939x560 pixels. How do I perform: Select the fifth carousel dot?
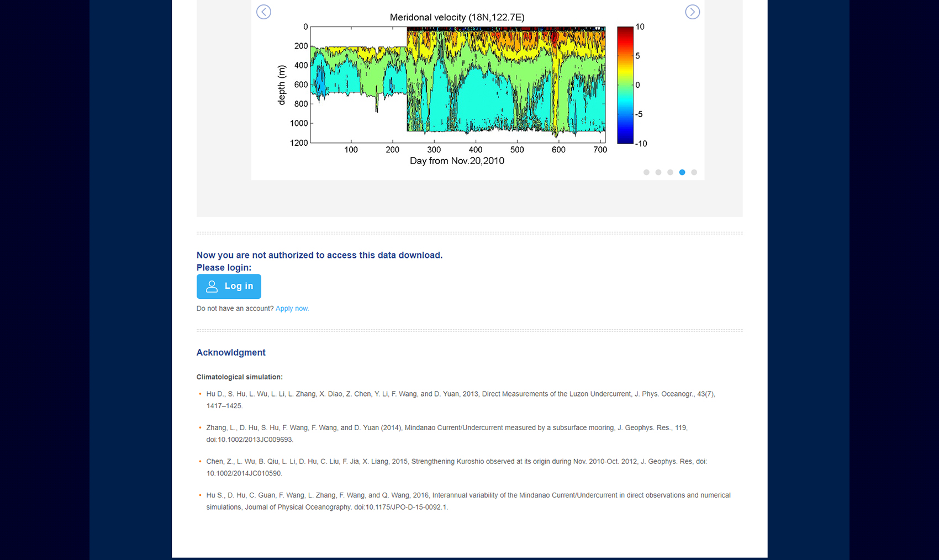694,172
